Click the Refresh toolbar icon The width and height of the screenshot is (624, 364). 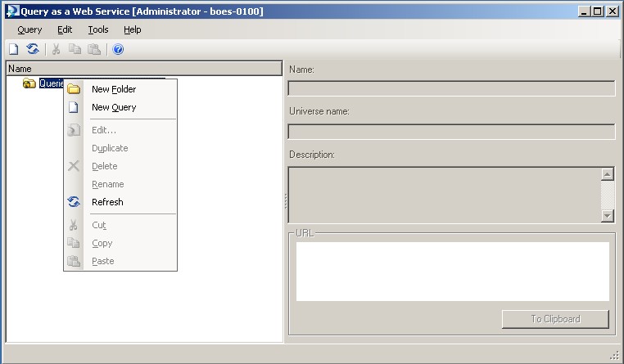pos(33,49)
